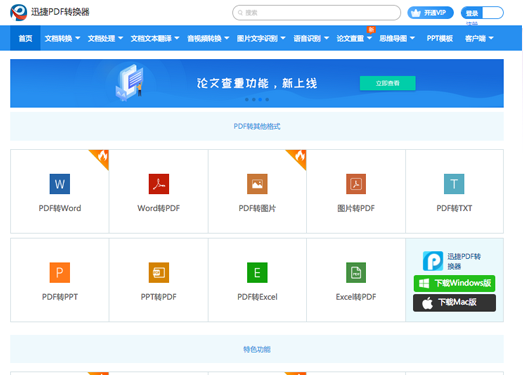This screenshot has height=375, width=523.
Task: Open the red Word转PDF icon
Action: (x=159, y=184)
